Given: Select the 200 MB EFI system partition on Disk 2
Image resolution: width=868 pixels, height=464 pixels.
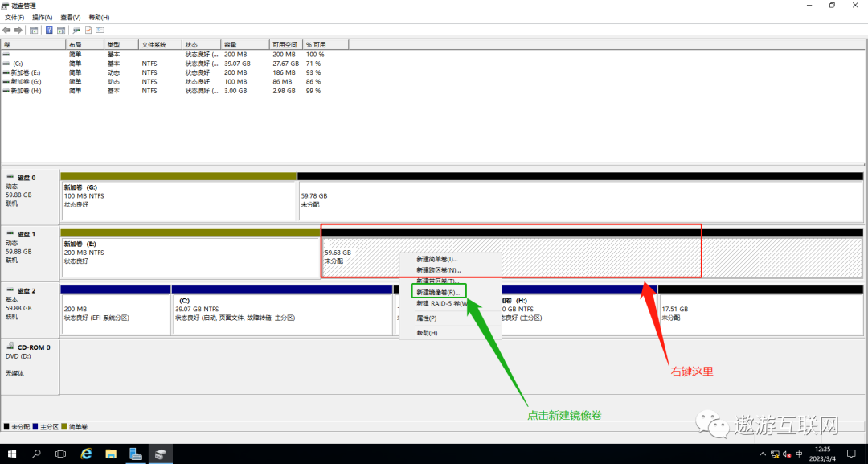Looking at the screenshot, I should [116, 310].
